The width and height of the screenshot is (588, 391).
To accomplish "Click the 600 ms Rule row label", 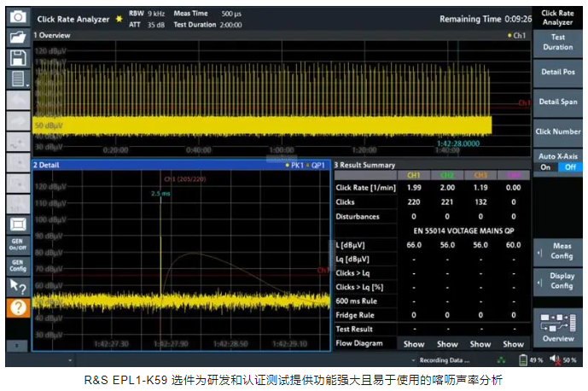I will click(x=356, y=301).
